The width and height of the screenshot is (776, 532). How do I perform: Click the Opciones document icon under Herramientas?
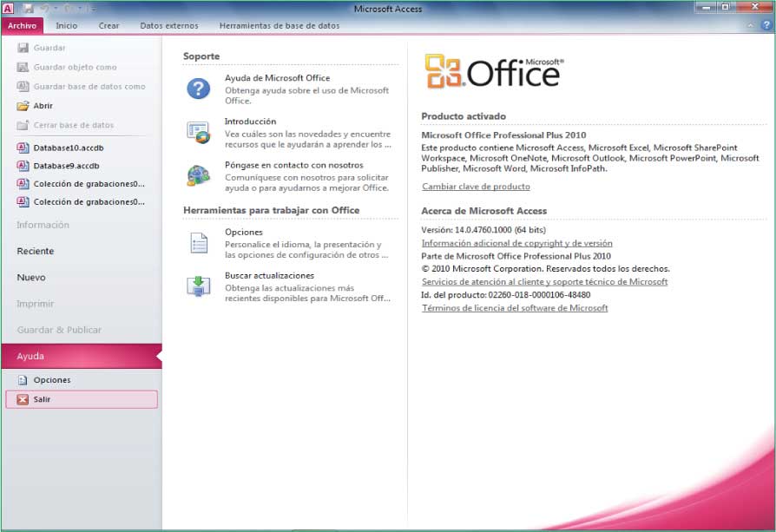click(199, 243)
